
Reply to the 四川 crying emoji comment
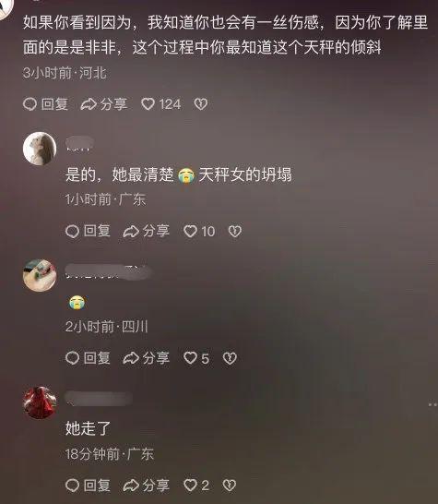[x=88, y=358]
